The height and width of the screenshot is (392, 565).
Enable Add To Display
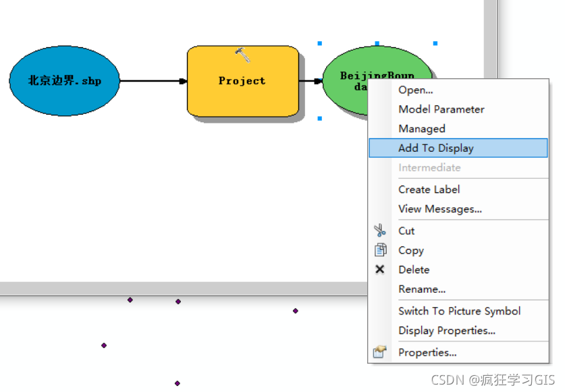(458, 148)
